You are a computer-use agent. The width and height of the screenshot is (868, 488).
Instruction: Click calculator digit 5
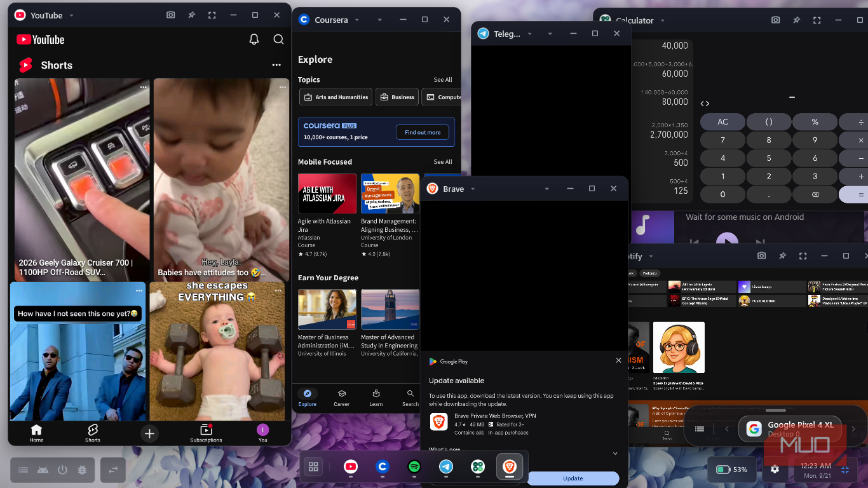(x=769, y=158)
